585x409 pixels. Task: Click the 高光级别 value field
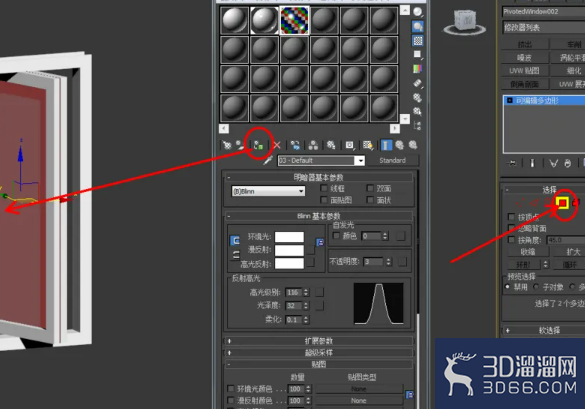click(294, 292)
